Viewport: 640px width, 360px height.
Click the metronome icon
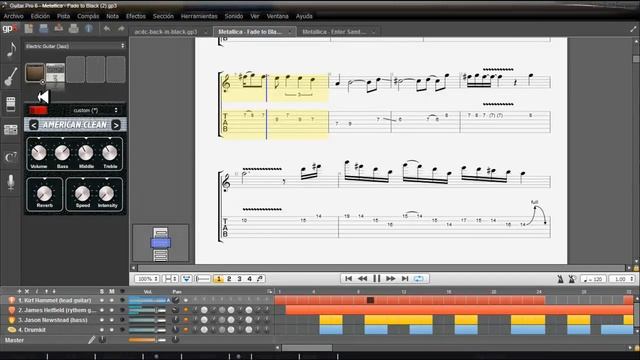pos(560,279)
